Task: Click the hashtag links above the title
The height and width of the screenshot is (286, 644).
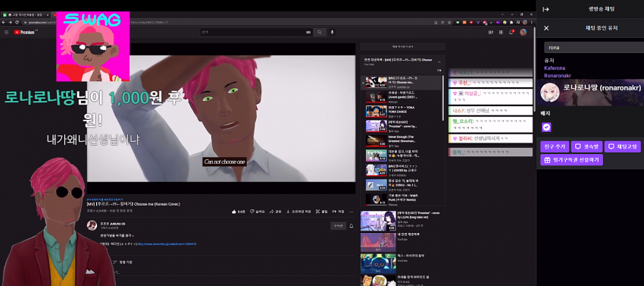Action: 105,200
